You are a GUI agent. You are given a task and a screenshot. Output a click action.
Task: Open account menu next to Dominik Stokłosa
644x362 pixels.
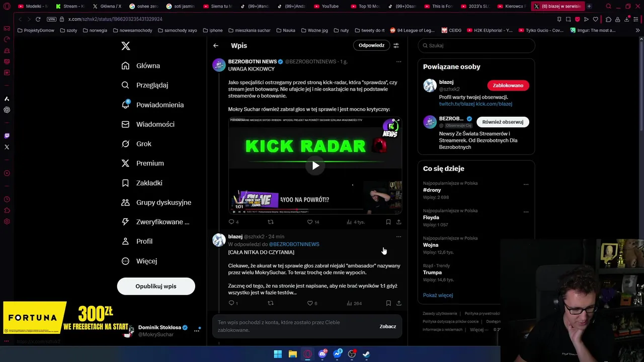pos(197,331)
